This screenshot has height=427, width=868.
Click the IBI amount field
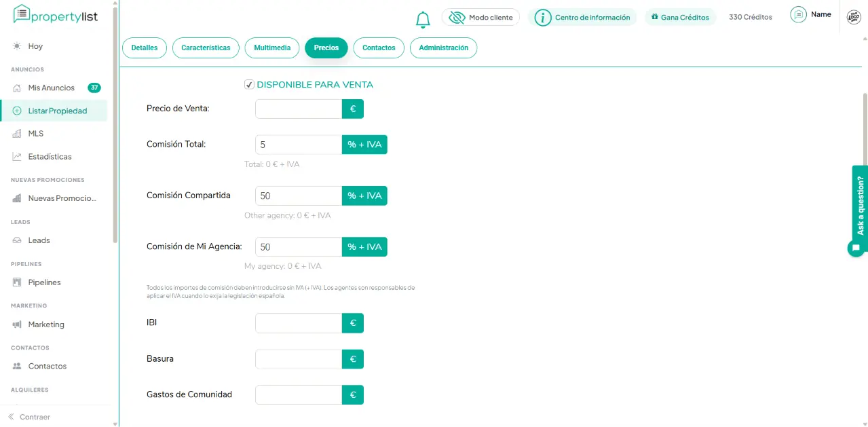tap(299, 323)
